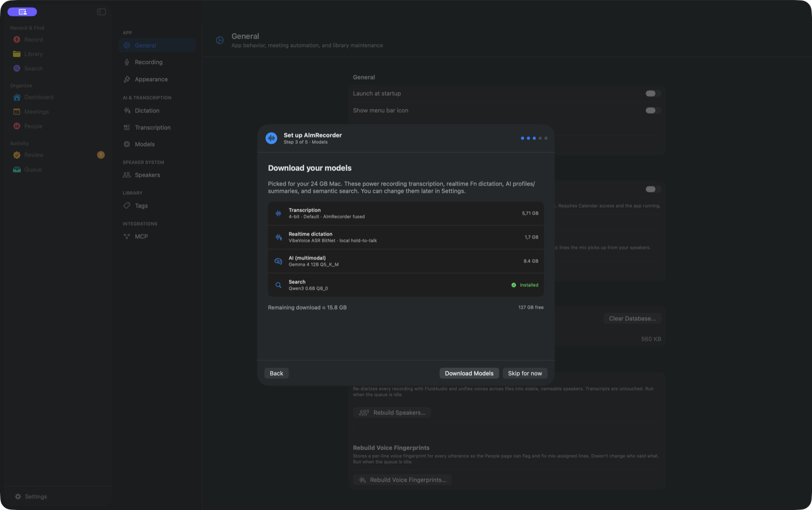Open Queue tray icon

point(17,170)
